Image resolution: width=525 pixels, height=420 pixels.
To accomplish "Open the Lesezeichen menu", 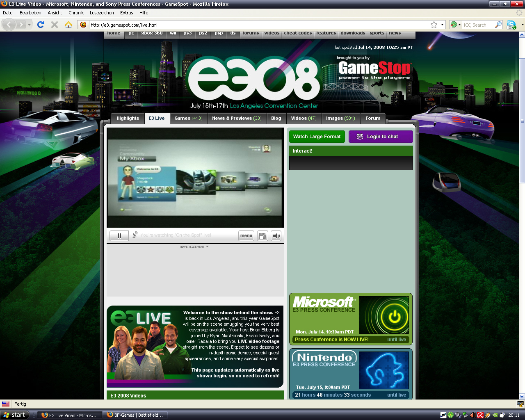I will pos(102,13).
